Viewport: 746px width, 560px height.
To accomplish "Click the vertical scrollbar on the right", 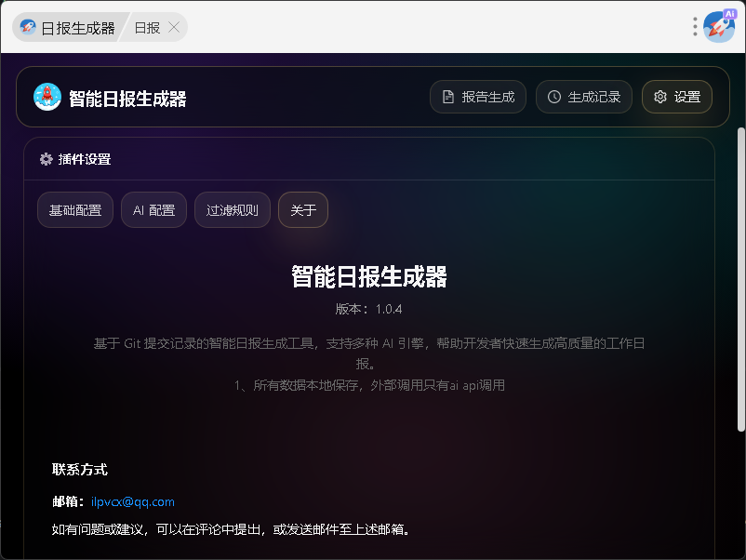I will tap(740, 279).
